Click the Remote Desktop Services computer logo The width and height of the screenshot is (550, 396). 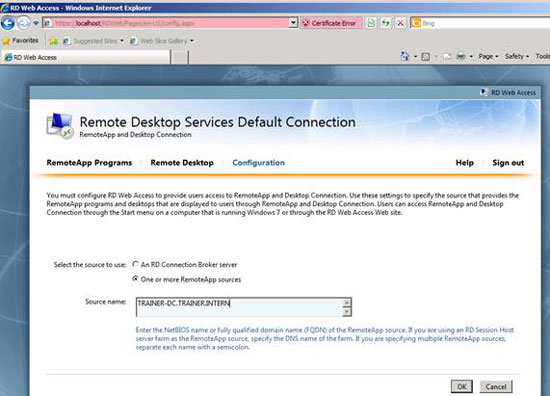(60, 126)
